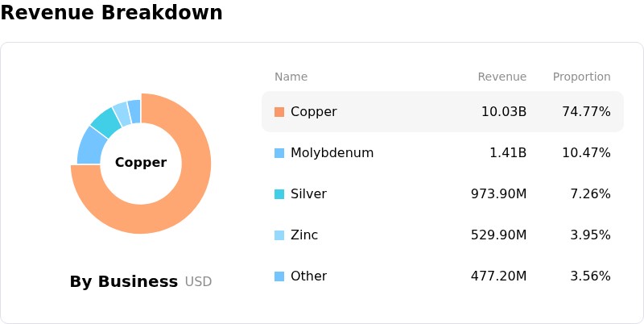
Task: Select the Silver row label
Action: coord(308,193)
